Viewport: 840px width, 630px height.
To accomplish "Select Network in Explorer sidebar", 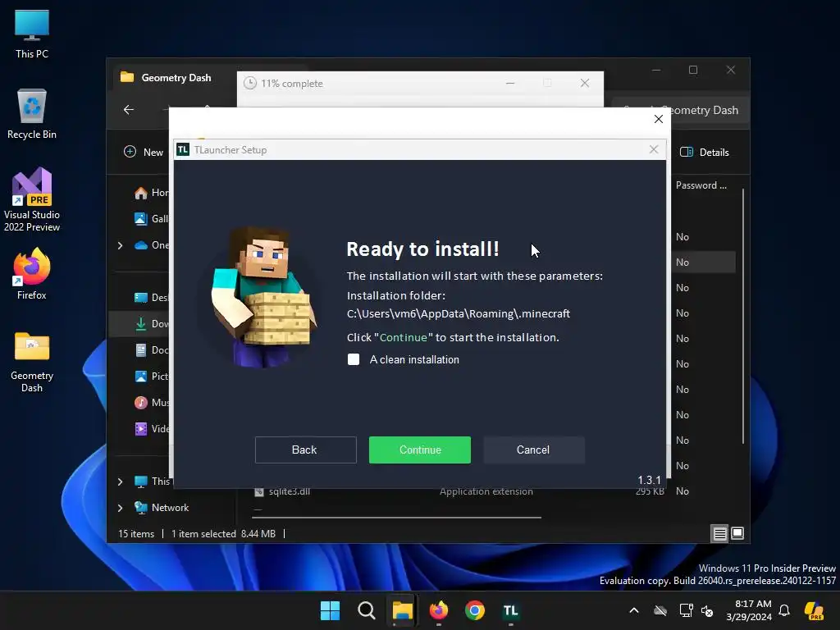I will pos(162,507).
